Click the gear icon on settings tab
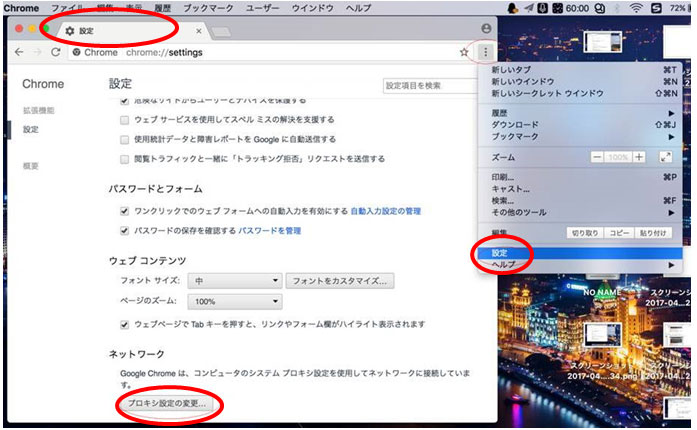Viewport: 697px width, 430px height. (x=70, y=31)
